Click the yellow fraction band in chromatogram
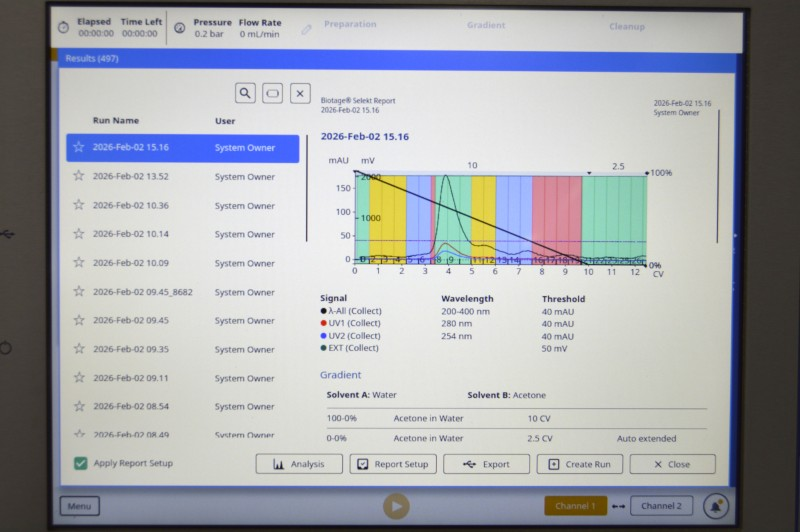The width and height of the screenshot is (800, 532). coord(388,215)
